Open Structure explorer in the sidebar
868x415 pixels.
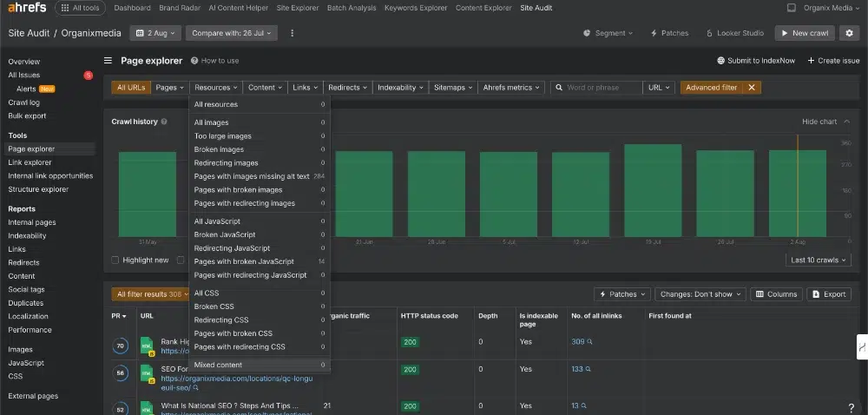point(38,189)
